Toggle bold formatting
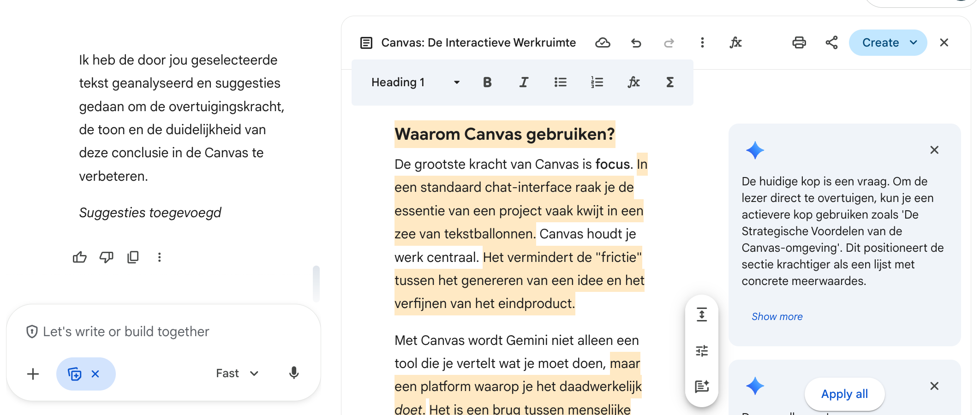 click(487, 82)
